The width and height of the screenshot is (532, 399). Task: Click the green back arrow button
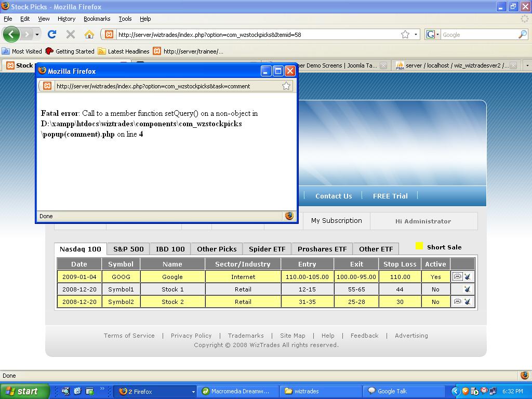pyautogui.click(x=11, y=34)
